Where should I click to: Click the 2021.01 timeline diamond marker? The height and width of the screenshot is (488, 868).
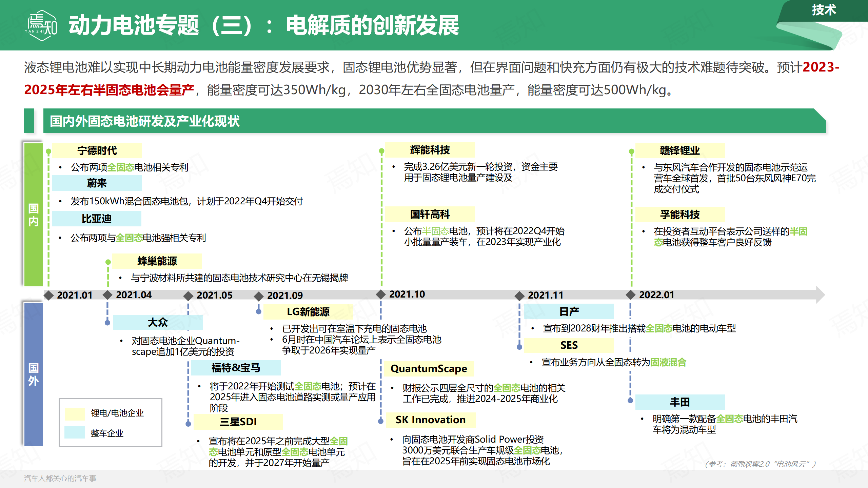tap(49, 296)
